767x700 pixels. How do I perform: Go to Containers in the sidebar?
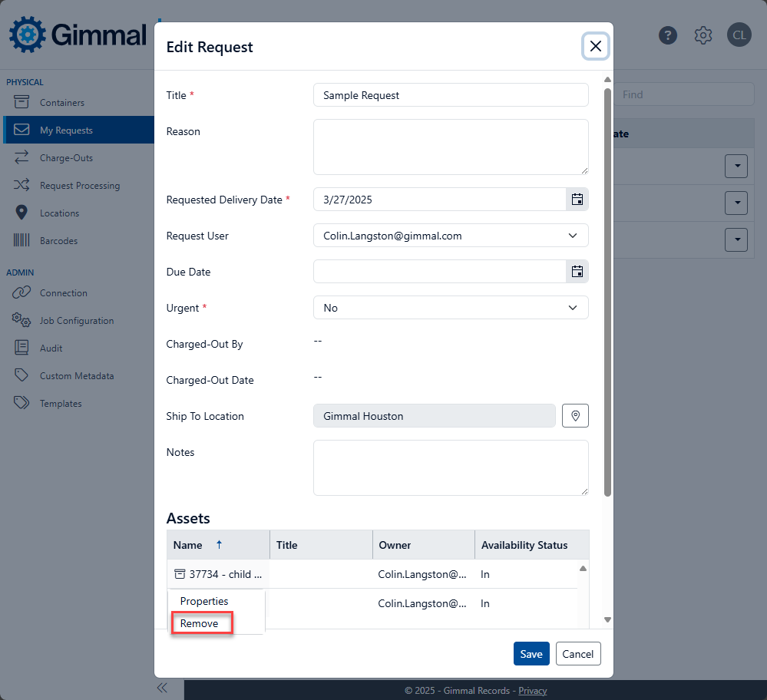62,103
